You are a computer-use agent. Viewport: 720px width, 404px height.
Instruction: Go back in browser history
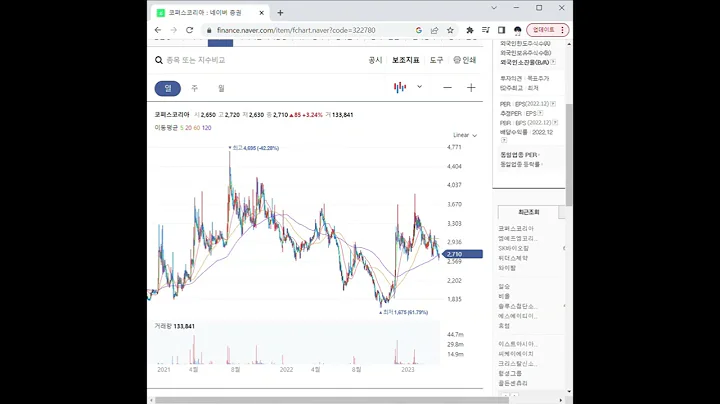pyautogui.click(x=158, y=30)
